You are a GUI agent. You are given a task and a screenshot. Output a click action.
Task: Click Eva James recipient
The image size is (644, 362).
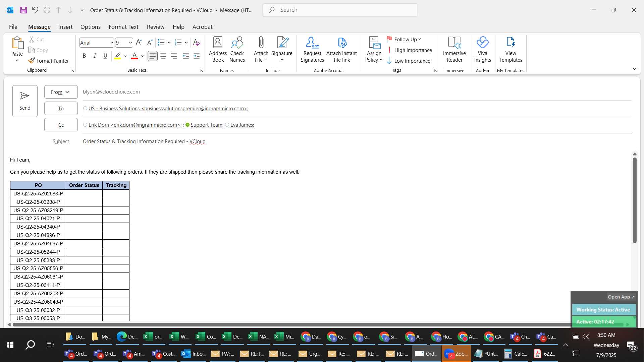point(242,125)
